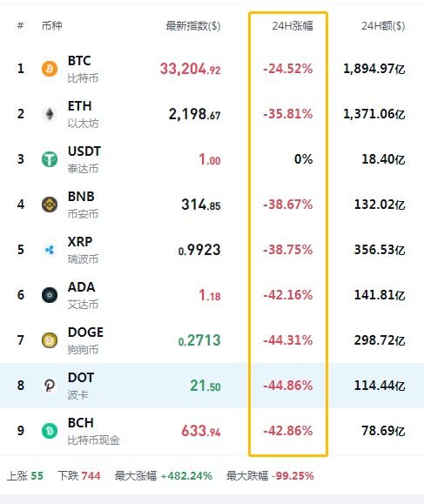Sort by 24H涨幅 column header
Screen dimensions: 424x504
[x=293, y=26]
